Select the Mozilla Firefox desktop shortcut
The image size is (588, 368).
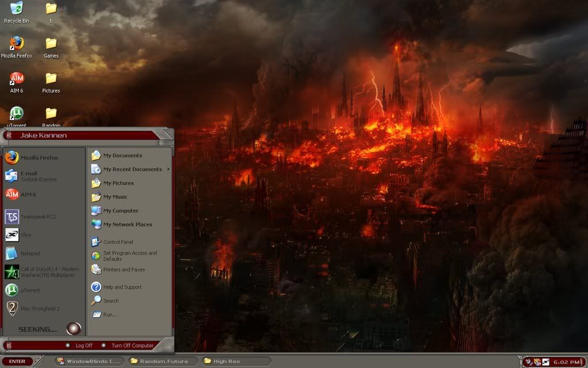17,47
